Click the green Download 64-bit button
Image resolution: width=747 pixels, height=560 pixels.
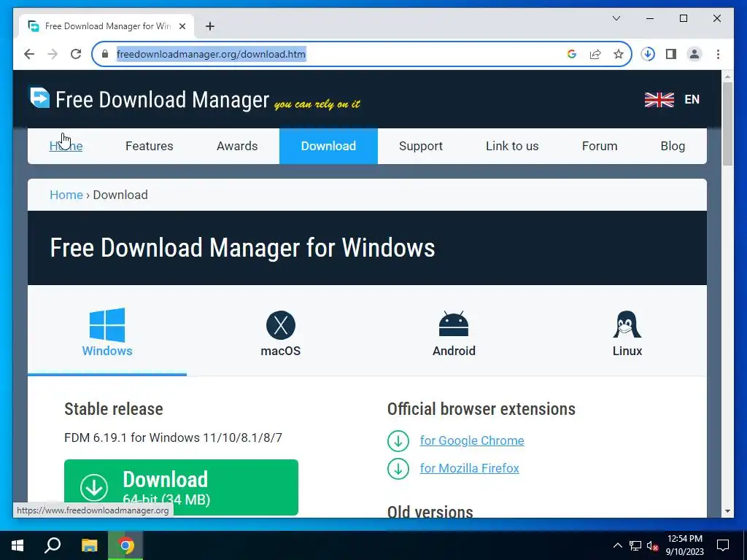coord(181,487)
